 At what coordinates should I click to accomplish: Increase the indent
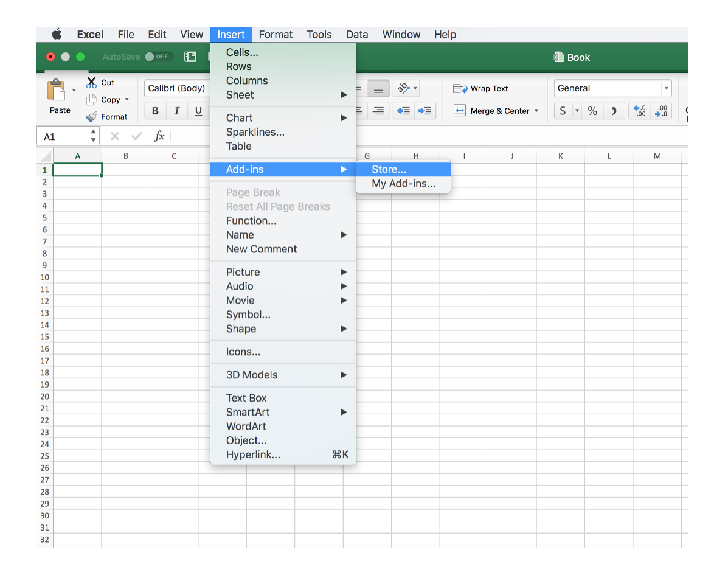point(425,111)
